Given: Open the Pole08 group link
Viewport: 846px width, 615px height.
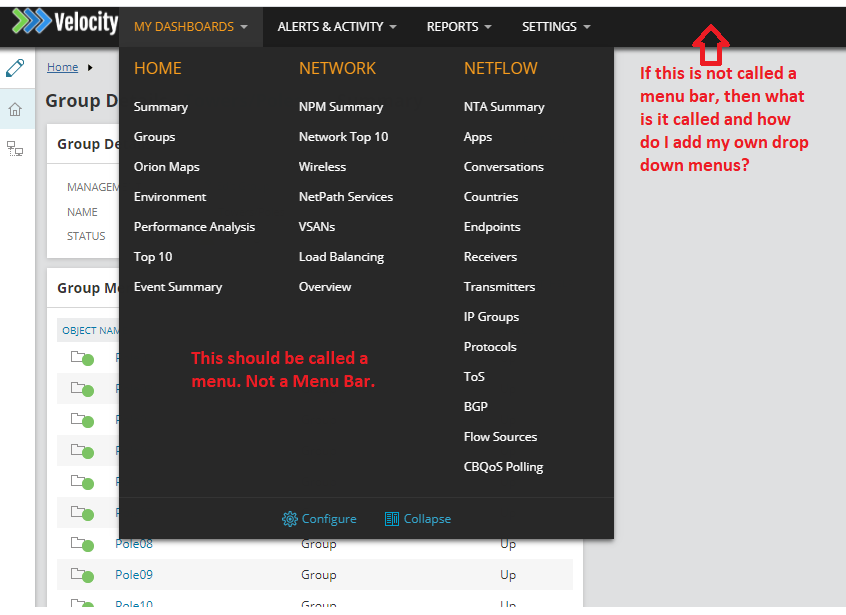Looking at the screenshot, I should (x=134, y=544).
